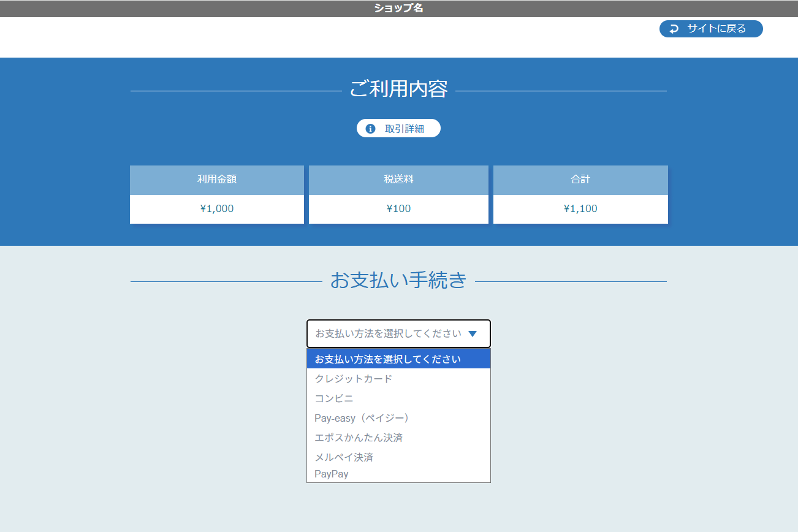Click the info icon beside 取引詳細

[370, 129]
